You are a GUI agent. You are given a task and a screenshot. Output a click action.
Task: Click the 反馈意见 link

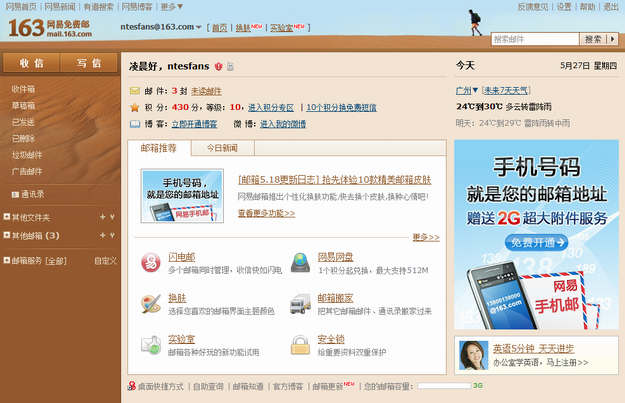coord(533,7)
